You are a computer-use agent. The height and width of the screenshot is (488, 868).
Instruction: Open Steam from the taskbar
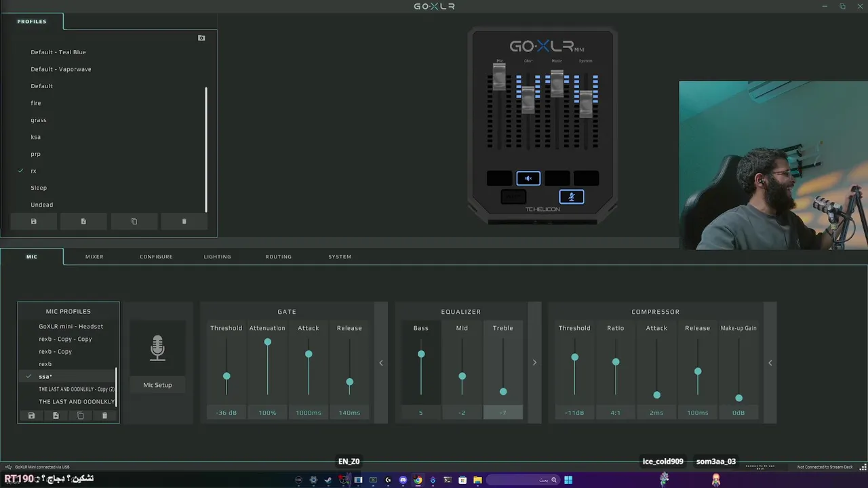pyautogui.click(x=328, y=480)
